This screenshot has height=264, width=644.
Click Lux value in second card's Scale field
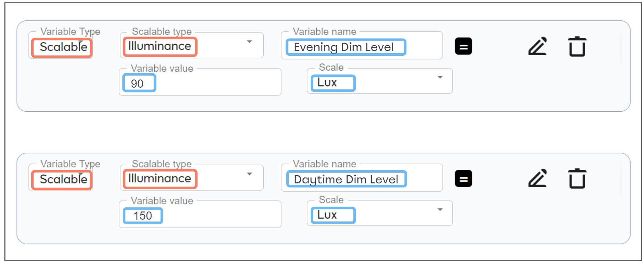click(327, 215)
